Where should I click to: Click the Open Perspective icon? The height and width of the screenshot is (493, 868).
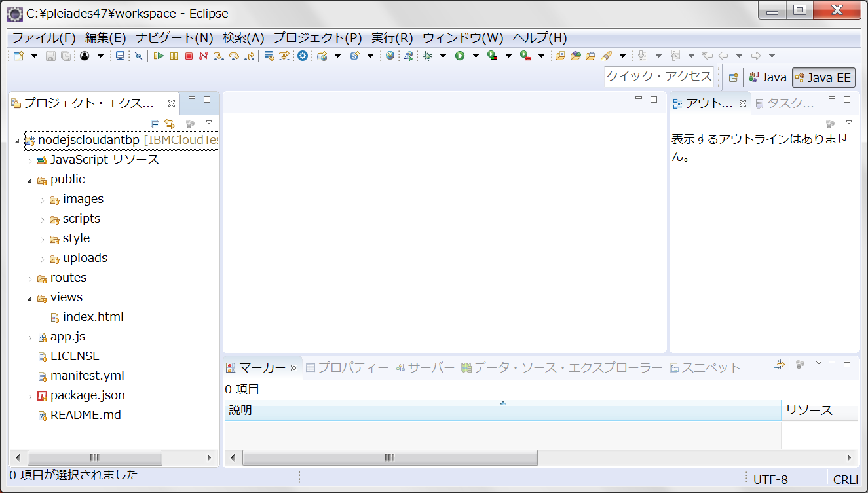click(x=734, y=77)
